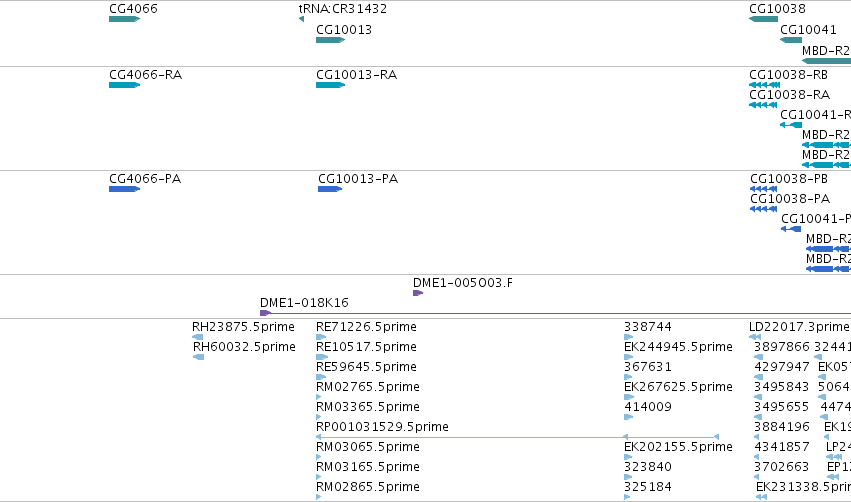This screenshot has height=502, width=851.
Task: Click the 414009 EST label
Action: click(647, 407)
